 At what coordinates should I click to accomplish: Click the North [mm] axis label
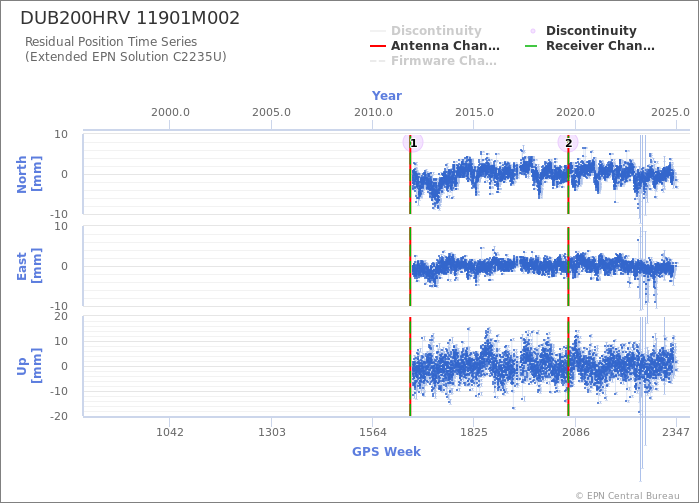(x=29, y=174)
